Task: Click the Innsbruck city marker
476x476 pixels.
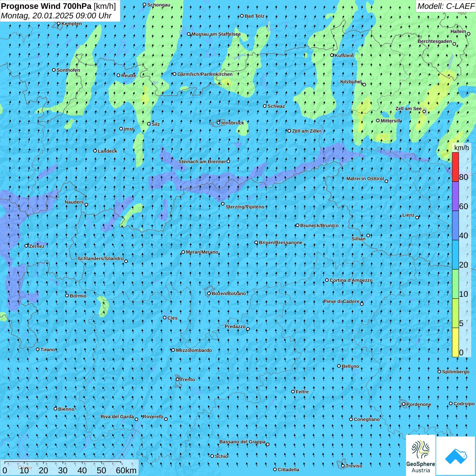Action: (x=219, y=123)
